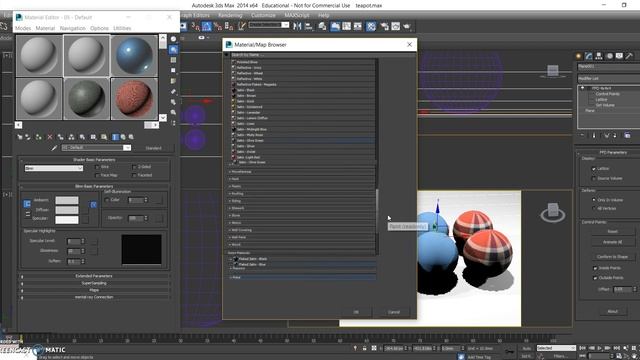Open the Rendering menu in main window
This screenshot has height=360, width=640.
[x=230, y=15]
